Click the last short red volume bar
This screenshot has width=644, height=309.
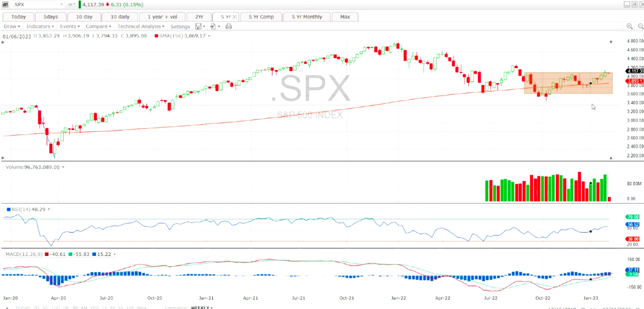(x=609, y=199)
